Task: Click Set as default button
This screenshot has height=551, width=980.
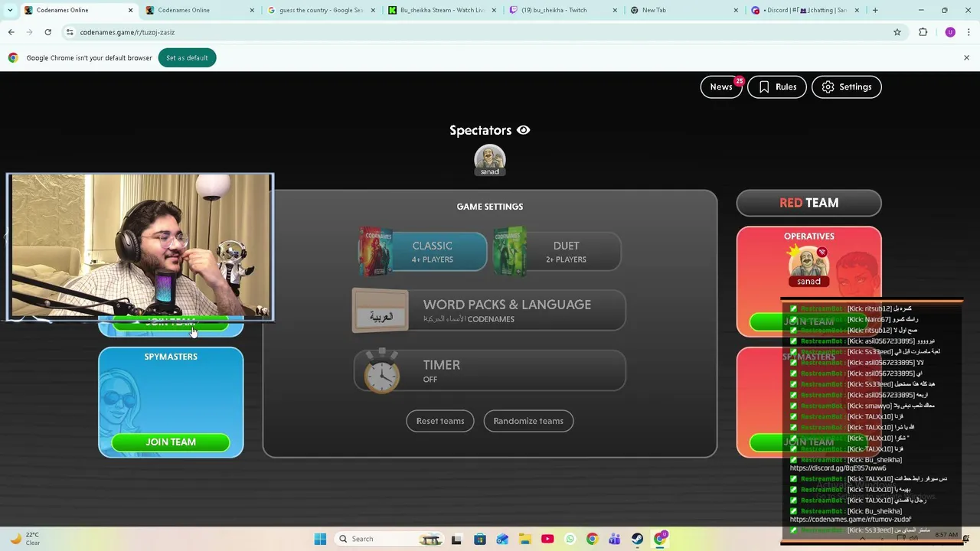Action: click(187, 57)
